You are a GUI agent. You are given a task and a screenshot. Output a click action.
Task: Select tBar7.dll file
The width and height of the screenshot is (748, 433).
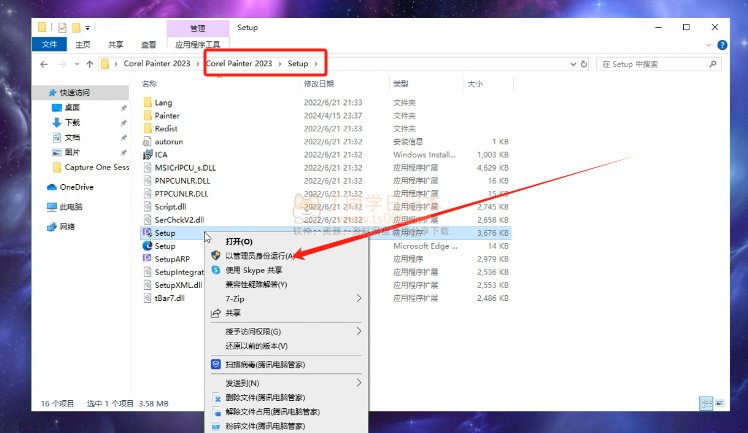click(169, 298)
